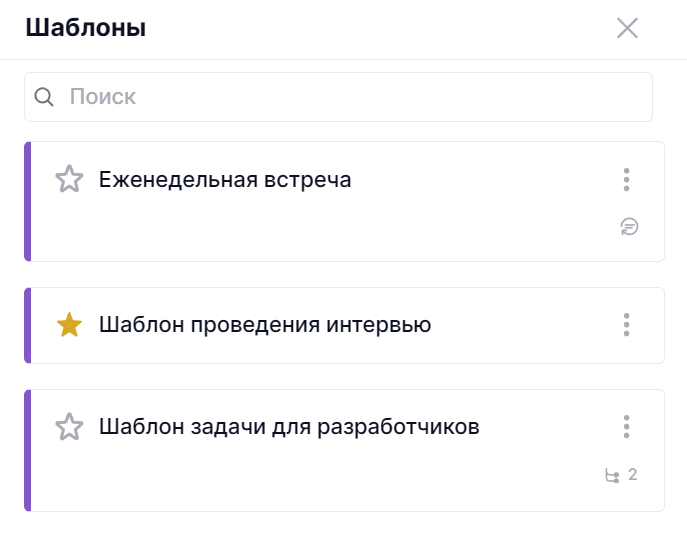Click the purple edge of Шаблон задачи для разработчиков
687x546 pixels.
click(28, 450)
